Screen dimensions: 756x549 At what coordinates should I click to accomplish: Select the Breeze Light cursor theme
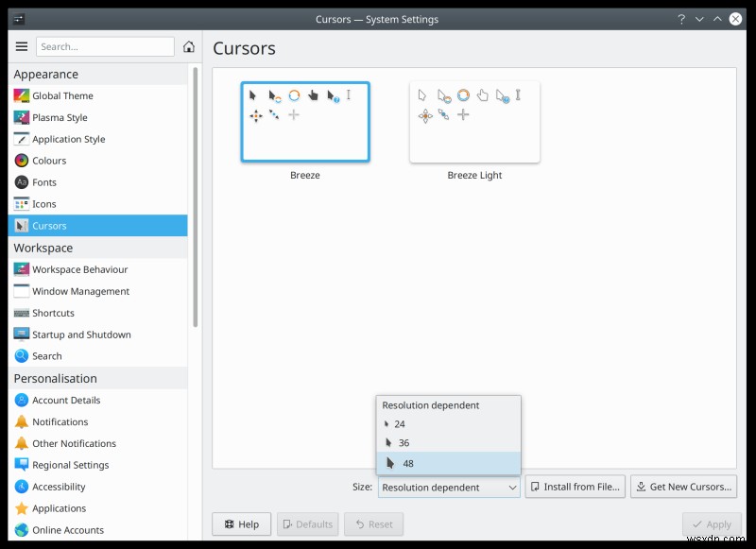click(x=475, y=122)
